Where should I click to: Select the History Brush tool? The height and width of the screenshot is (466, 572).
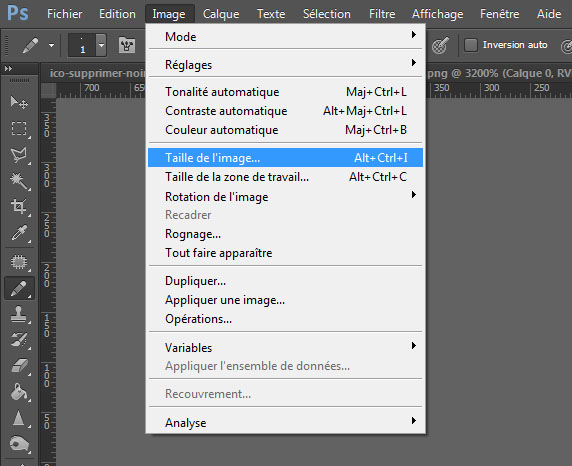point(19,340)
